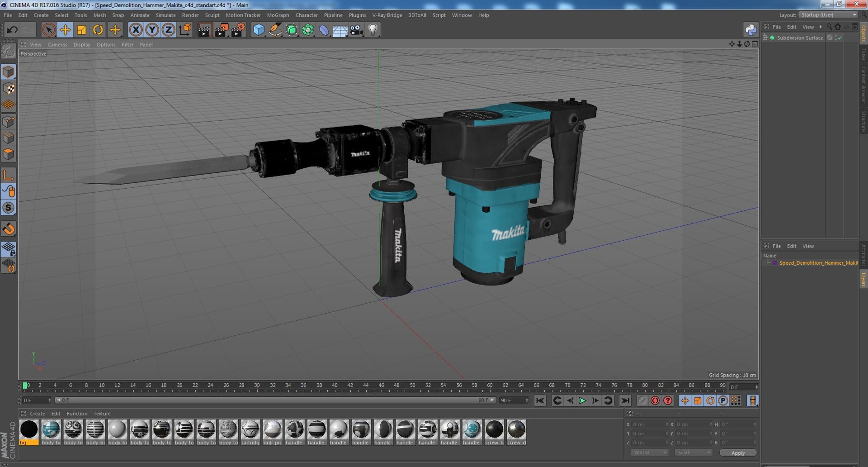This screenshot has width=868, height=467.
Task: Enable Polygons mode in left palette
Action: (9, 154)
